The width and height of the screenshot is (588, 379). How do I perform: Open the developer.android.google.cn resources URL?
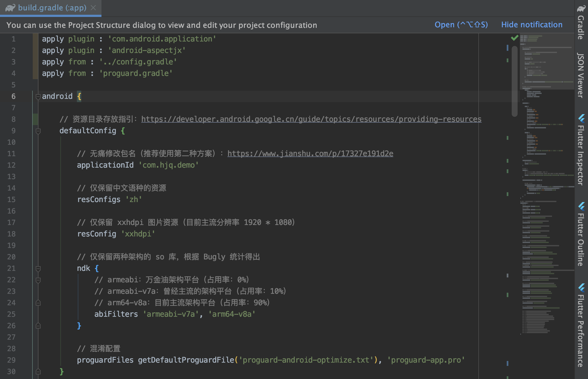pyautogui.click(x=311, y=119)
